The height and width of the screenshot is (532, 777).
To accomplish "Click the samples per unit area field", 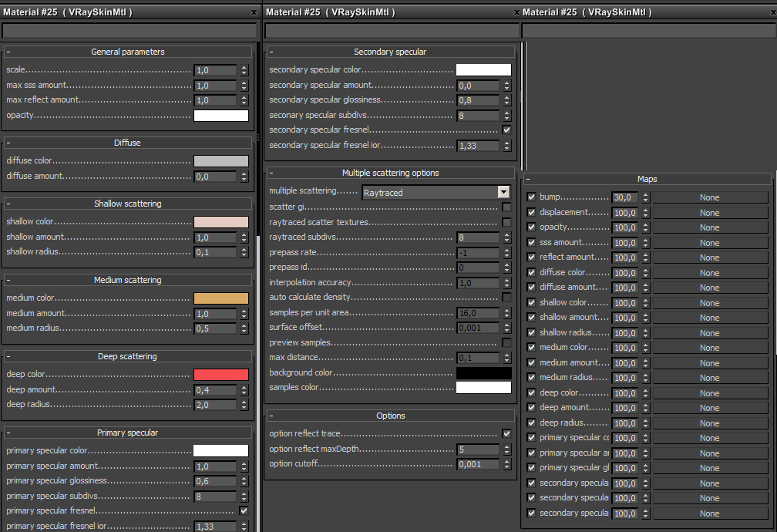I will (478, 313).
